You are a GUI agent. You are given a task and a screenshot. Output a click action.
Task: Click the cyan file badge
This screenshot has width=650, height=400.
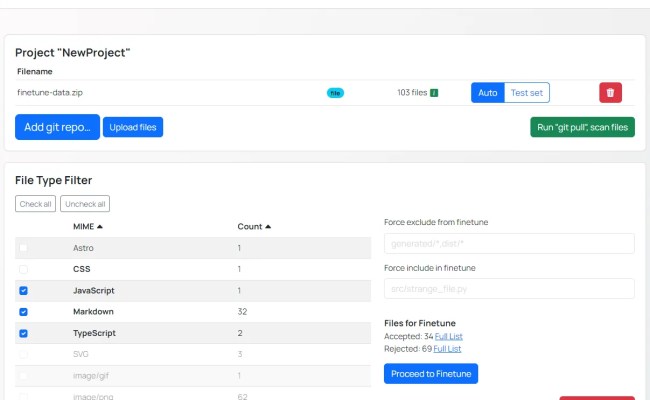(x=335, y=93)
